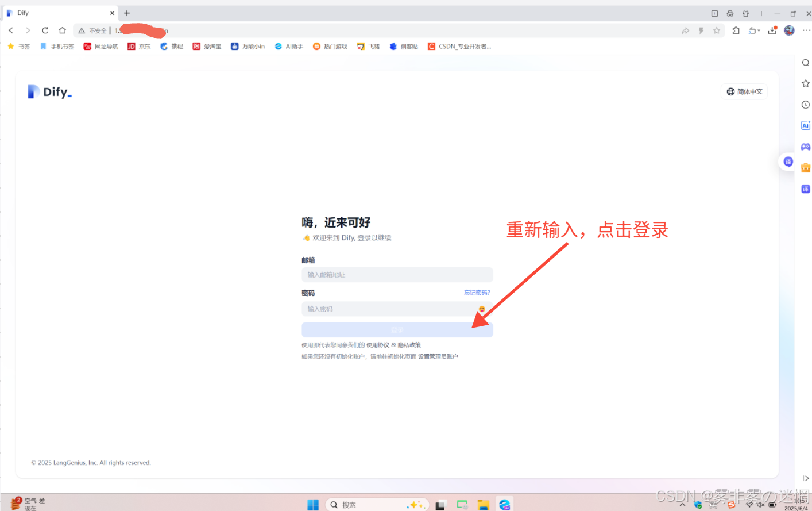Go back with the browser back arrow
The image size is (812, 511).
click(11, 30)
